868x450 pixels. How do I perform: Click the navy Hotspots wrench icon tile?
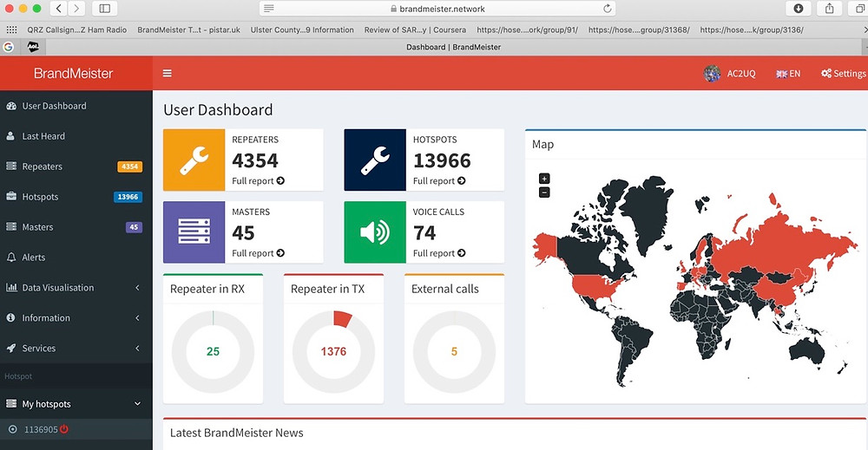pyautogui.click(x=375, y=160)
